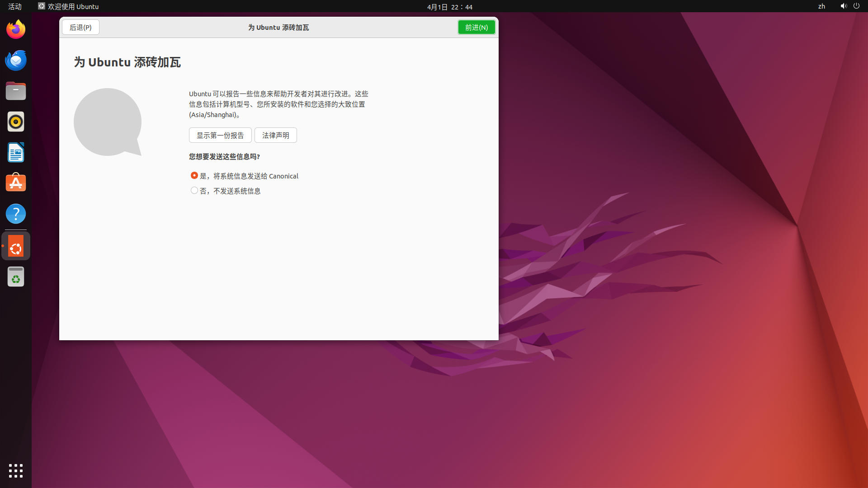
Task: Open Ubuntu Software store icon
Action: [x=16, y=183]
